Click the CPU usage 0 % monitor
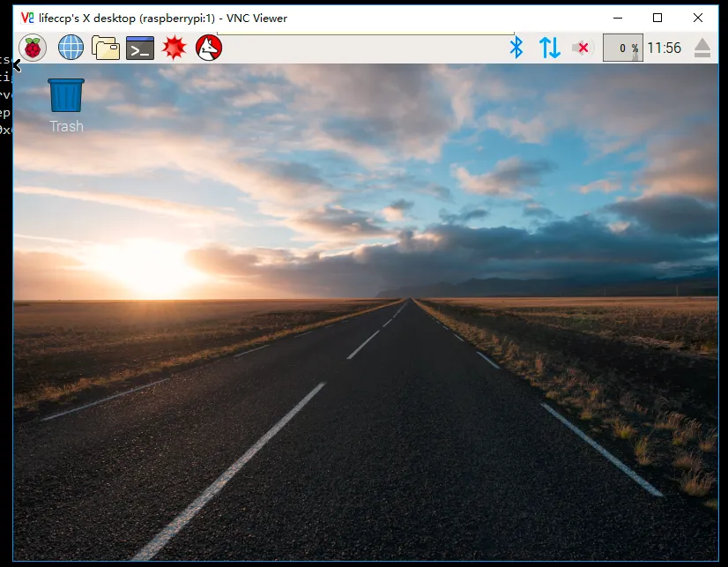Viewport: 728px width, 567px height. coord(622,48)
